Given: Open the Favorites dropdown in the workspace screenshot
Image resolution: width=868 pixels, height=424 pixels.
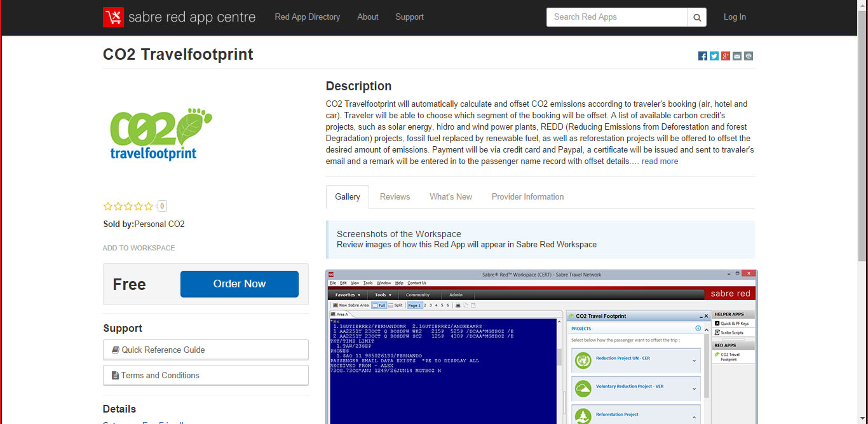Looking at the screenshot, I should pyautogui.click(x=348, y=295).
